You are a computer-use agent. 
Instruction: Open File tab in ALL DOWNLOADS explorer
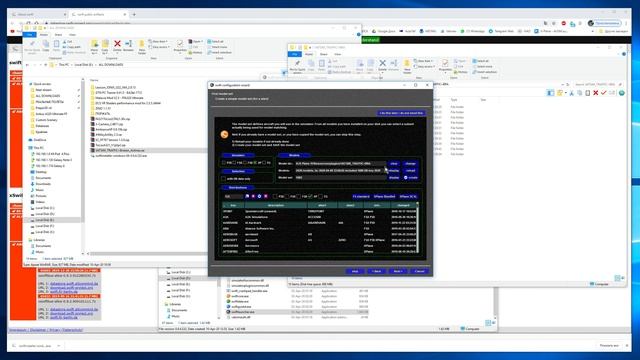pyautogui.click(x=30, y=35)
